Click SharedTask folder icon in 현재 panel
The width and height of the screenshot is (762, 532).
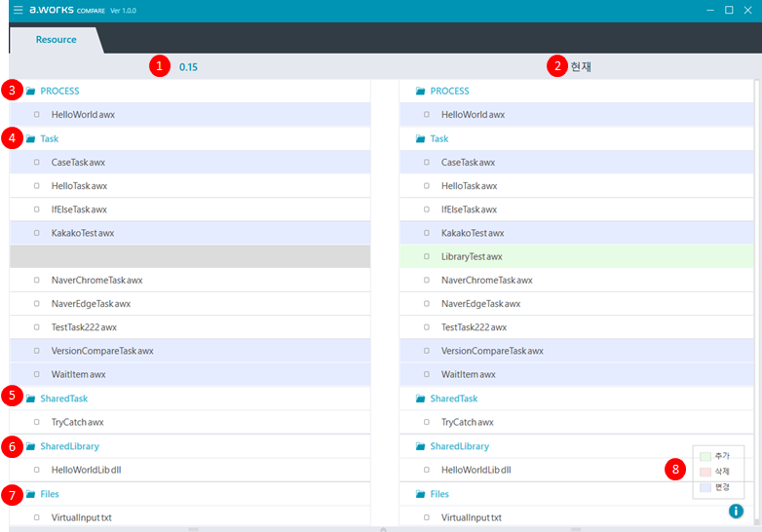click(421, 399)
